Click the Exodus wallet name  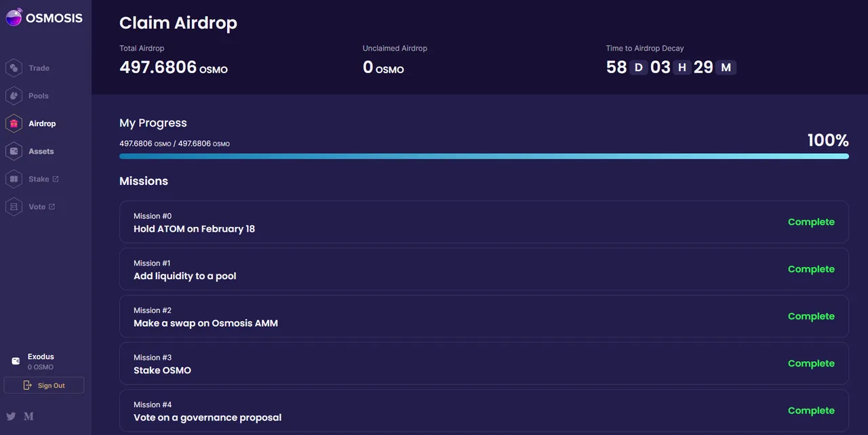(x=41, y=356)
